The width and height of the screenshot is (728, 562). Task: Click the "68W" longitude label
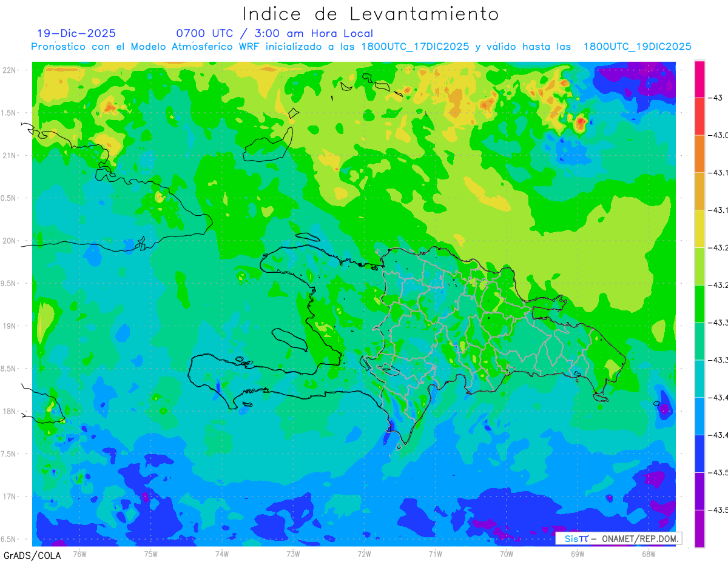pos(649,554)
